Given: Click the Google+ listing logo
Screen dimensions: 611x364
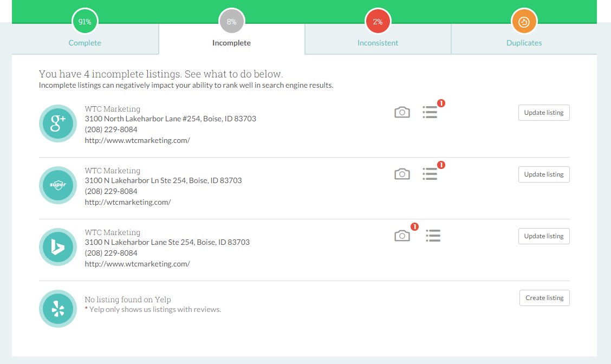Looking at the screenshot, I should [57, 123].
